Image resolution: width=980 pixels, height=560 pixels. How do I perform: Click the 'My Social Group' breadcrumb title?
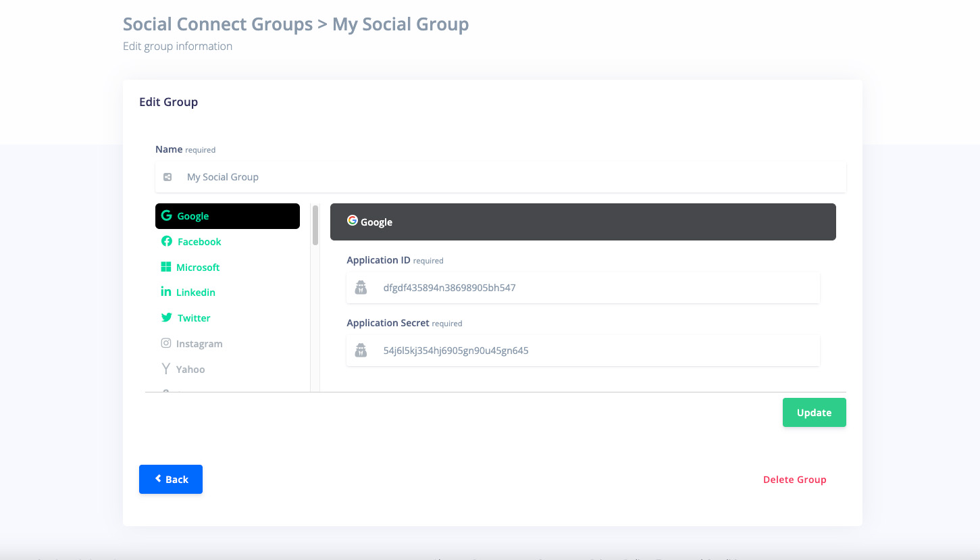click(401, 24)
